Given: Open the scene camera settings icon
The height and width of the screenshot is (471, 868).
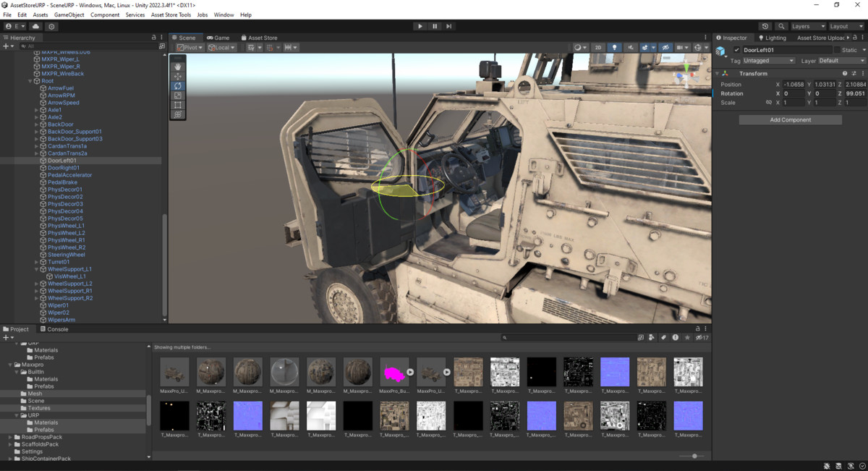Looking at the screenshot, I should tap(681, 48).
